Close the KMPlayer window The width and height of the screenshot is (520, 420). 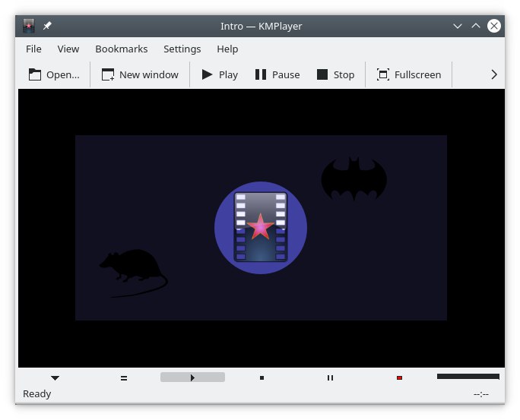tap(494, 26)
